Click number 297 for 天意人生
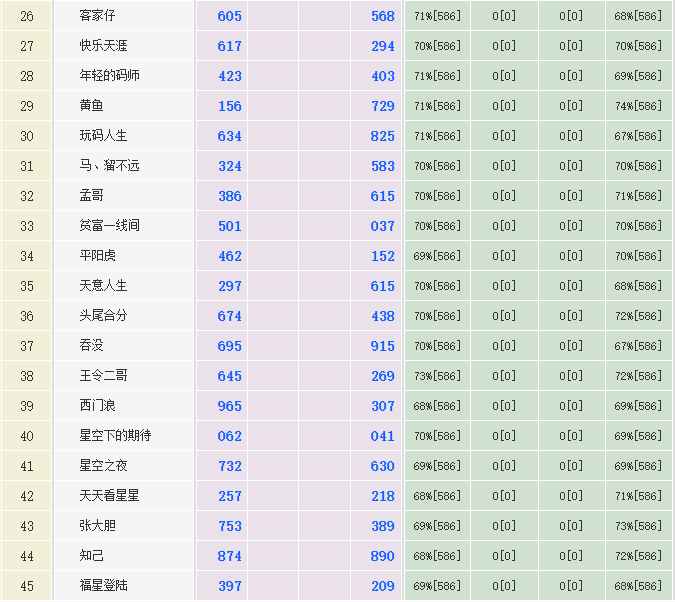This screenshot has width=675, height=602. click(229, 286)
